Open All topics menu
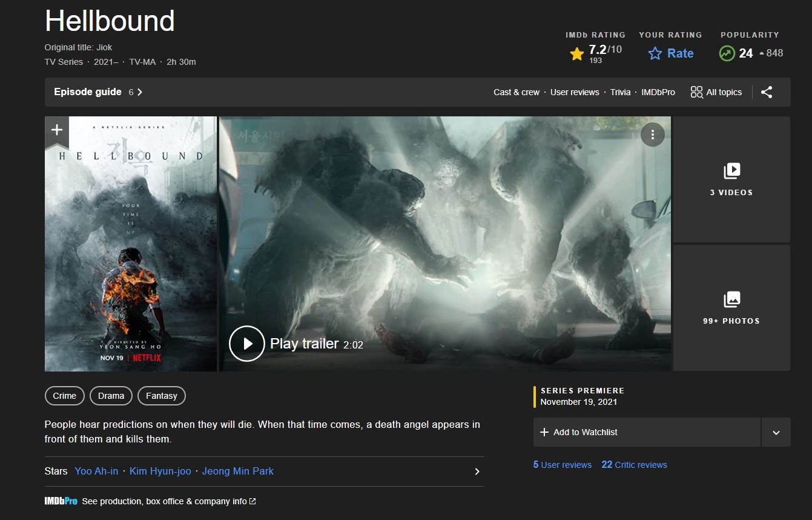Screen dimensions: 812x520 (716, 92)
